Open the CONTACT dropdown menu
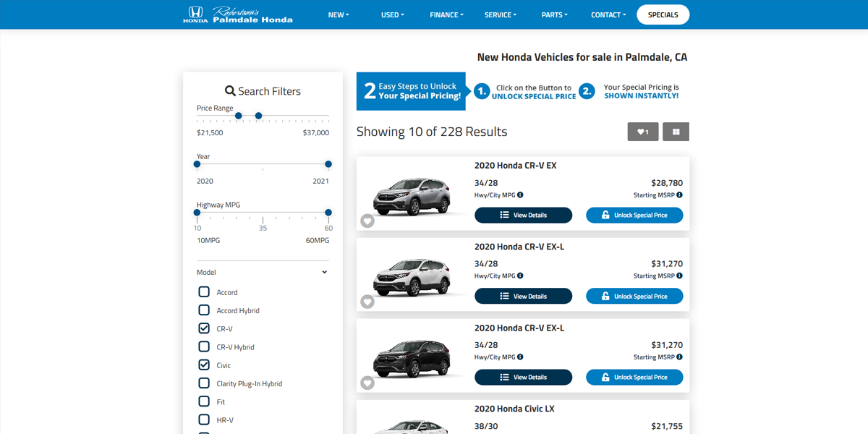Viewport: 868px width, 434px height. pos(608,14)
